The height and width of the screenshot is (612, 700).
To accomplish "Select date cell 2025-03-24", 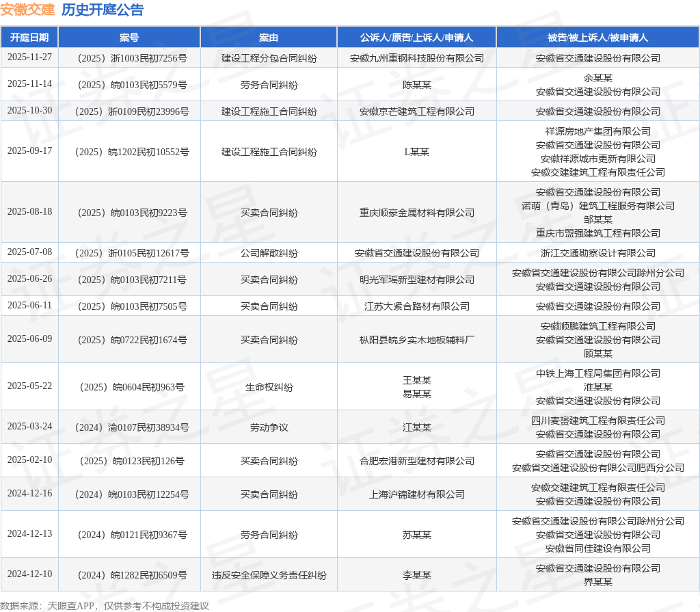I will (29, 427).
